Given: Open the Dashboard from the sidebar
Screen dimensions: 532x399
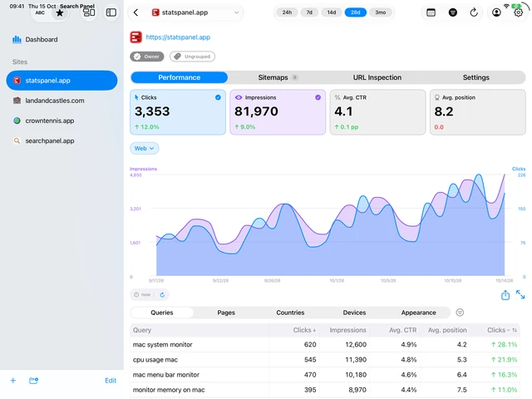Looking at the screenshot, I should click(x=35, y=39).
